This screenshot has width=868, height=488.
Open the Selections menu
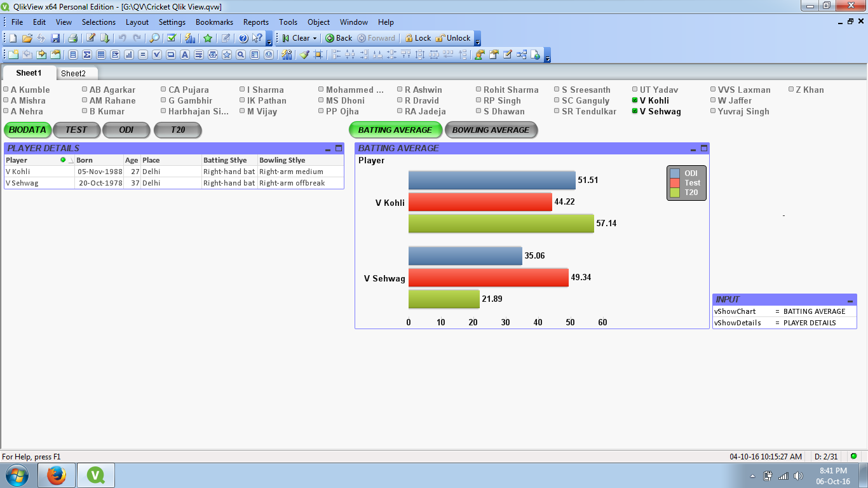[98, 22]
